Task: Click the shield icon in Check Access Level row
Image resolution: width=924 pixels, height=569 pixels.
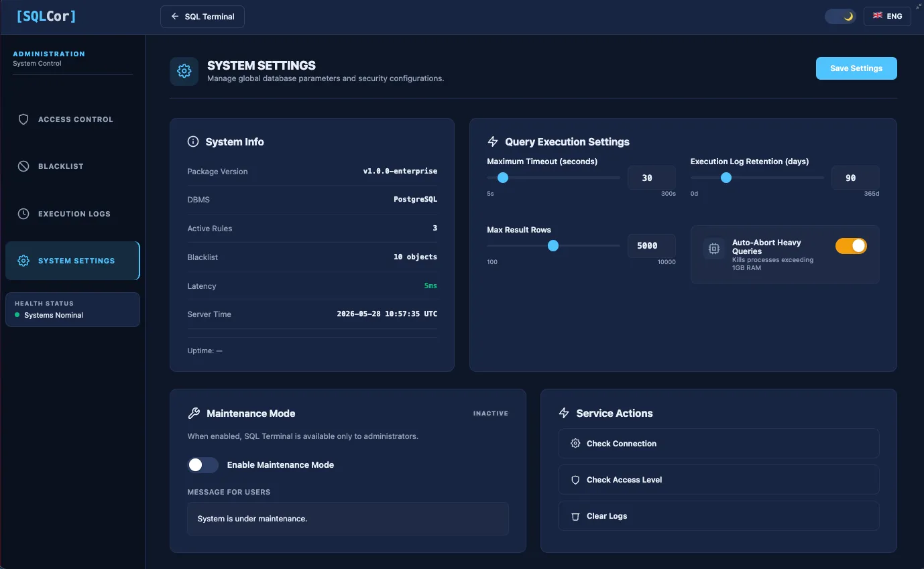Action: tap(575, 480)
